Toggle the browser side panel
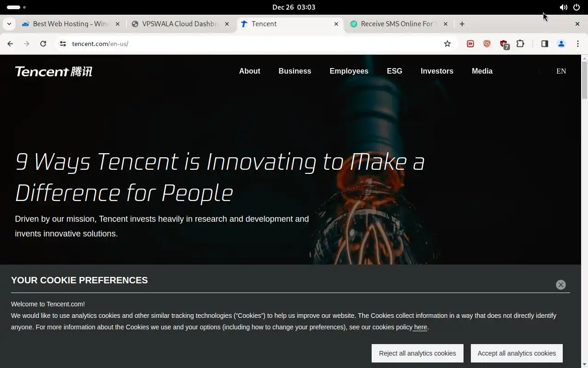 pyautogui.click(x=544, y=44)
